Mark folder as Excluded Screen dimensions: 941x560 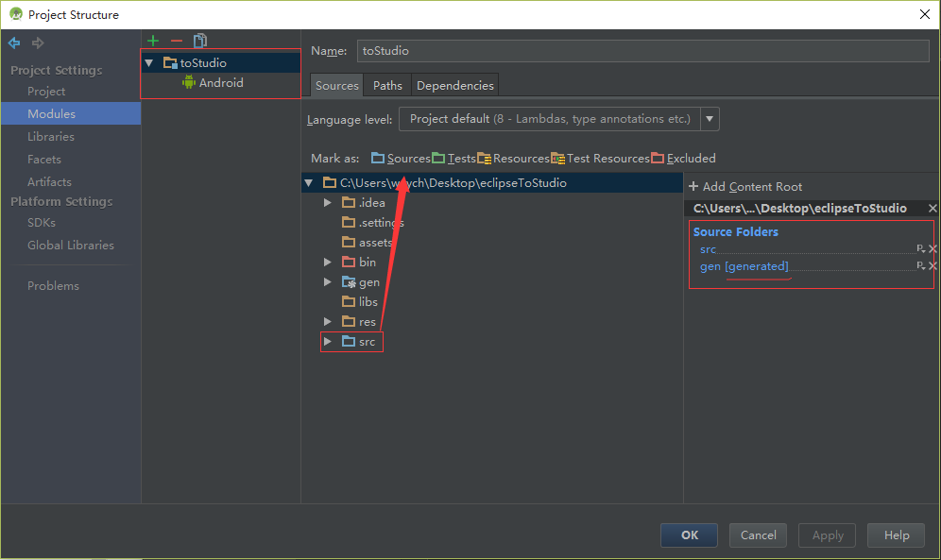tap(683, 159)
